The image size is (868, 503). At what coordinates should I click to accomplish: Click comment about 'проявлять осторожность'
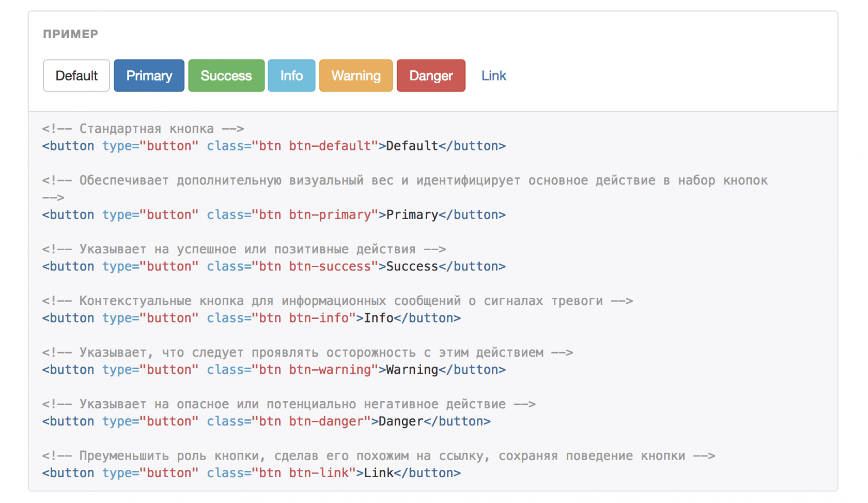(307, 353)
